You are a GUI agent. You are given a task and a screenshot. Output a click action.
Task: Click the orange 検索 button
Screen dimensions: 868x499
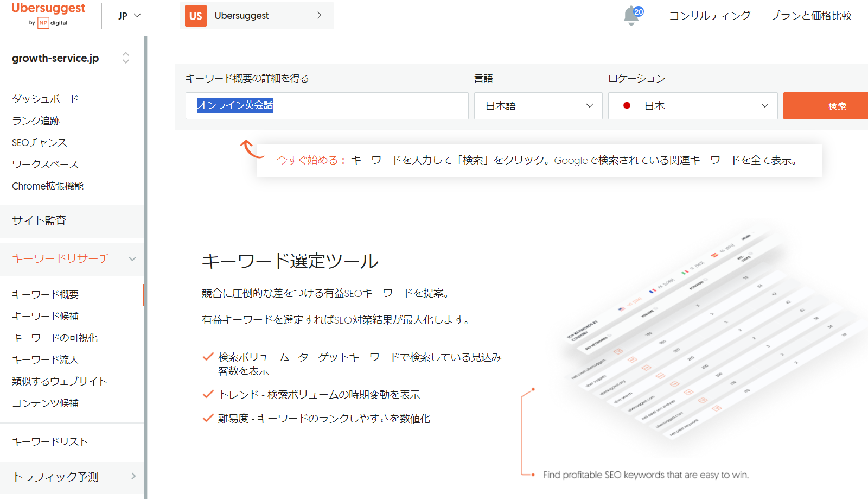(x=826, y=106)
